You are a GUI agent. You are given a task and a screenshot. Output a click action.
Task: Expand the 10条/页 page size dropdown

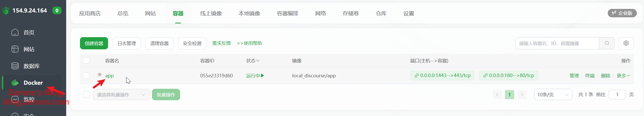[553, 95]
